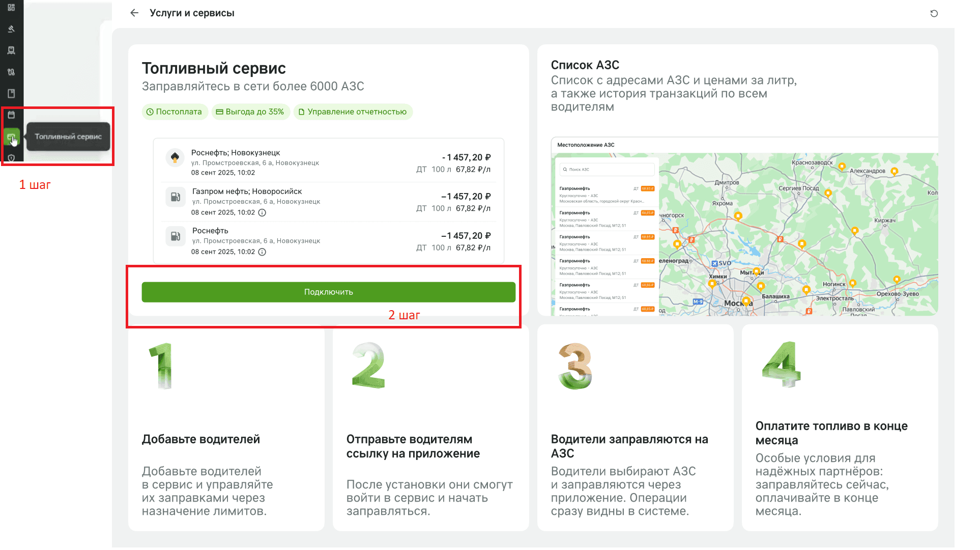
Task: Open the bookmark document icon in sidebar
Action: pyautogui.click(x=11, y=93)
